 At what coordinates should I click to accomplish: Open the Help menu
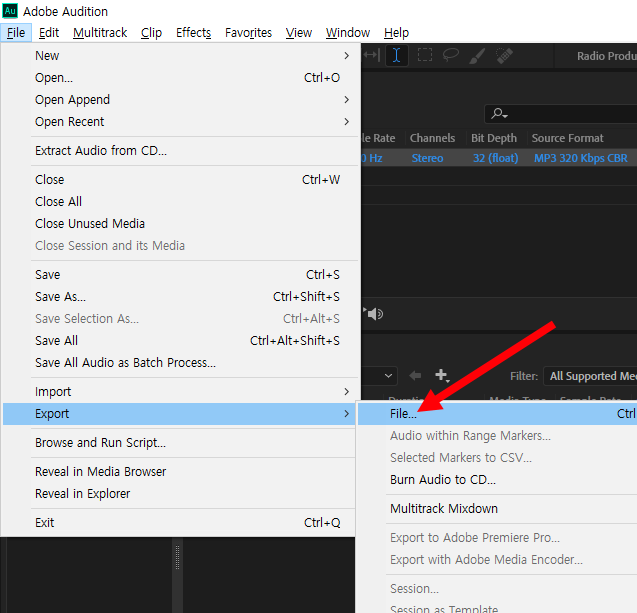(x=396, y=32)
